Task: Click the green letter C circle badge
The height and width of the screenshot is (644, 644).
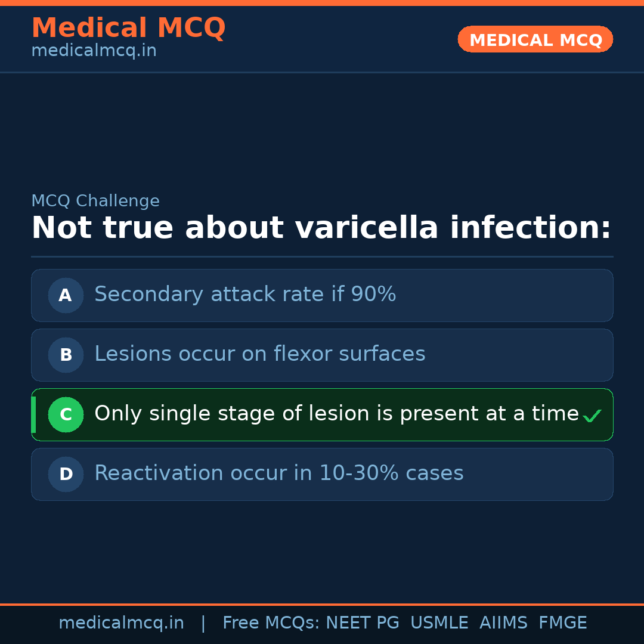Action: 66,414
